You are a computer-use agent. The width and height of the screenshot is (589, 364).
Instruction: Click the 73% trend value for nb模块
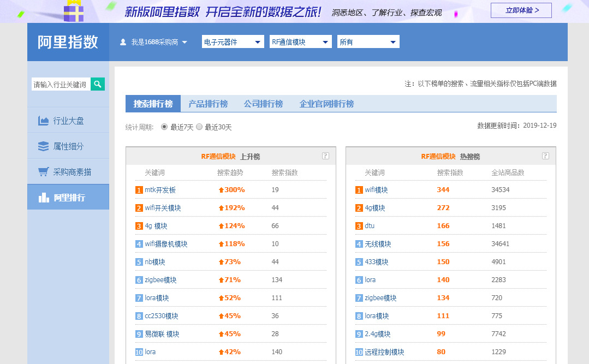coord(230,262)
